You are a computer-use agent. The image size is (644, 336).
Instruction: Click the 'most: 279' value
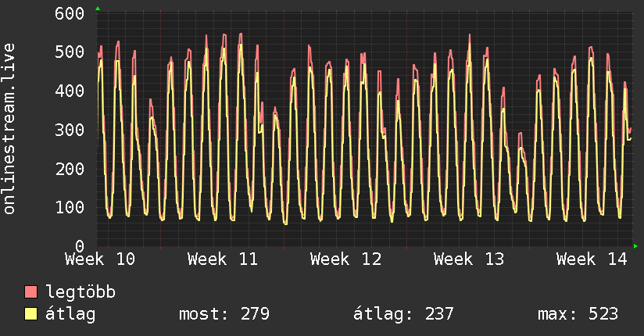[224, 314]
